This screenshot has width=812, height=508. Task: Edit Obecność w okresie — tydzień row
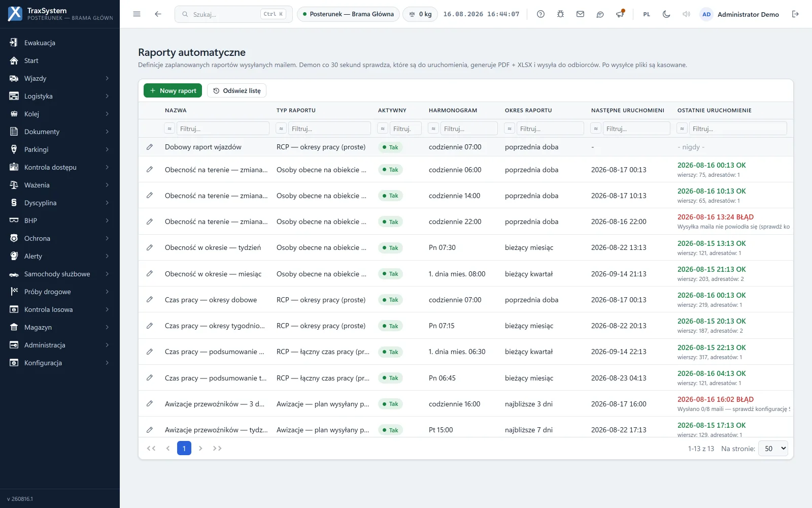(x=150, y=247)
